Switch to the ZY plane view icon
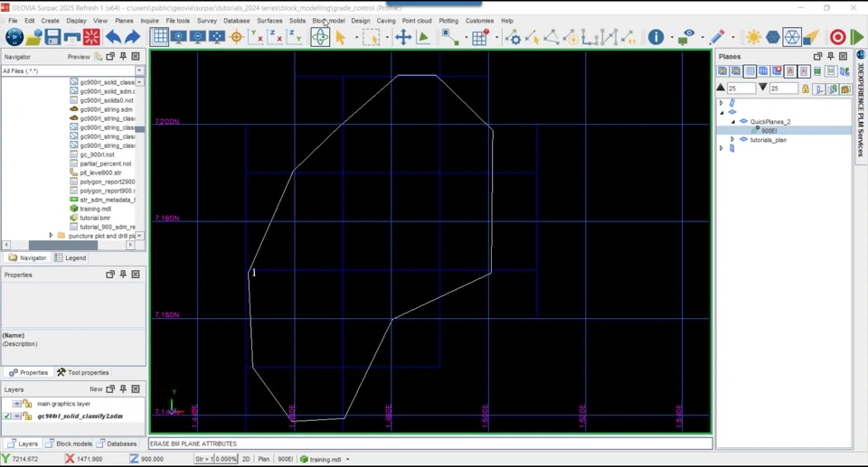 pyautogui.click(x=295, y=38)
